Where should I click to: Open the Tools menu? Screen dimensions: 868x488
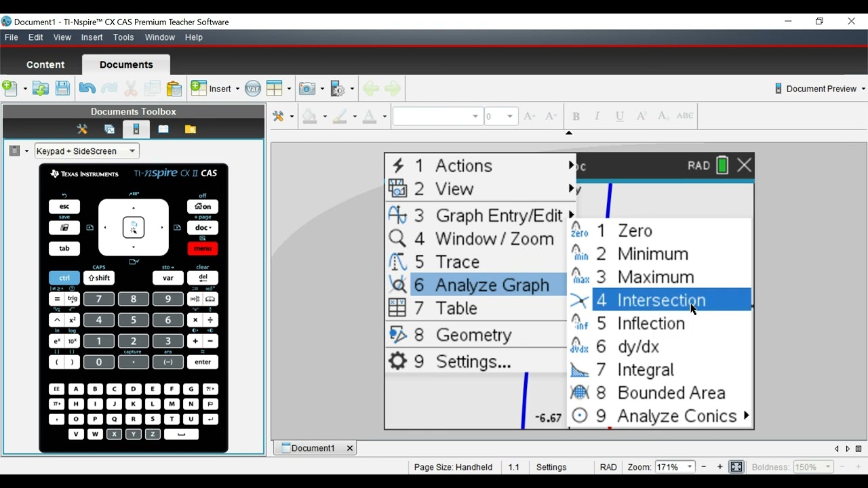pos(123,37)
